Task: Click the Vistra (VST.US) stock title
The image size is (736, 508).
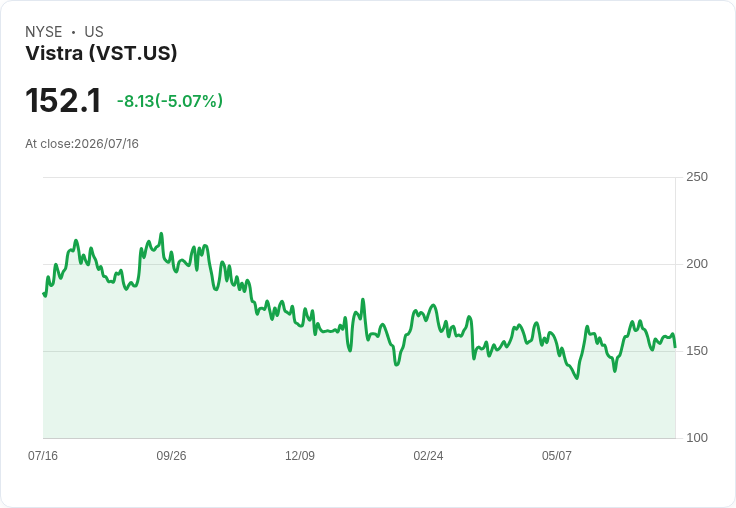Action: tap(101, 53)
